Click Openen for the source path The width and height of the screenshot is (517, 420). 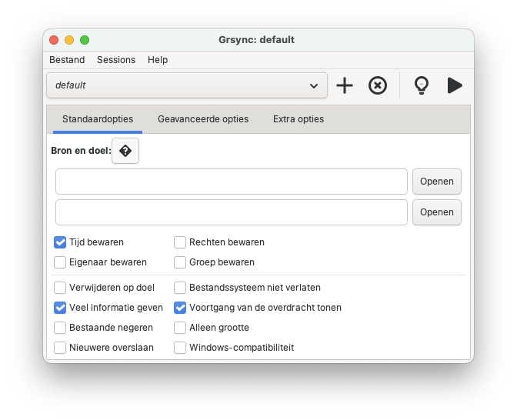pos(436,182)
